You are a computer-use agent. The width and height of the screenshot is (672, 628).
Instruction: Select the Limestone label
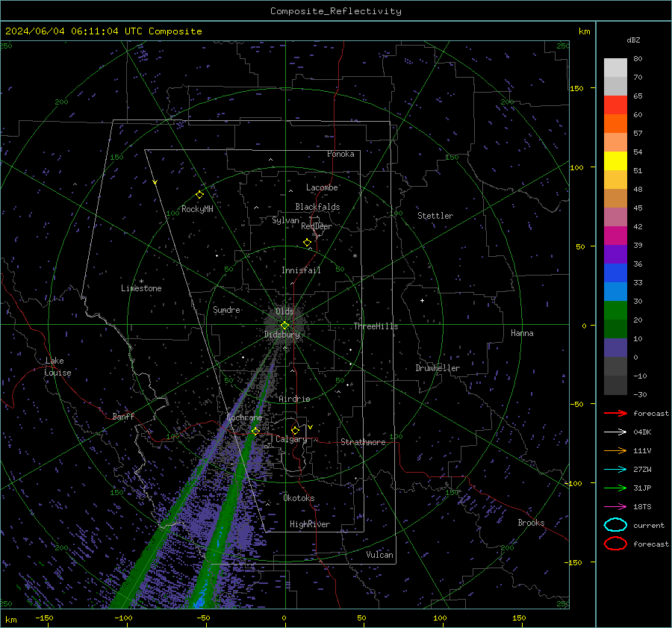pos(141,288)
